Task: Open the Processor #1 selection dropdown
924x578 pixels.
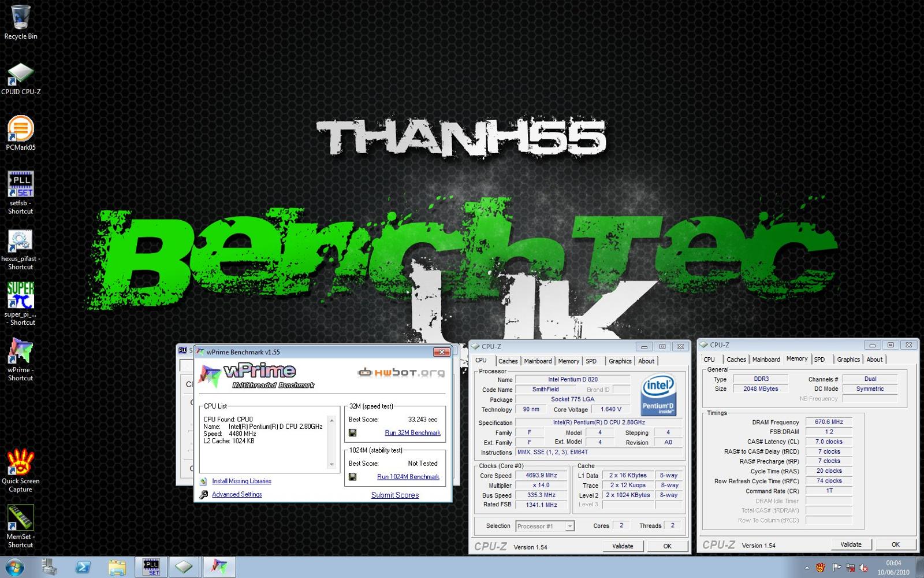Action: (x=545, y=526)
